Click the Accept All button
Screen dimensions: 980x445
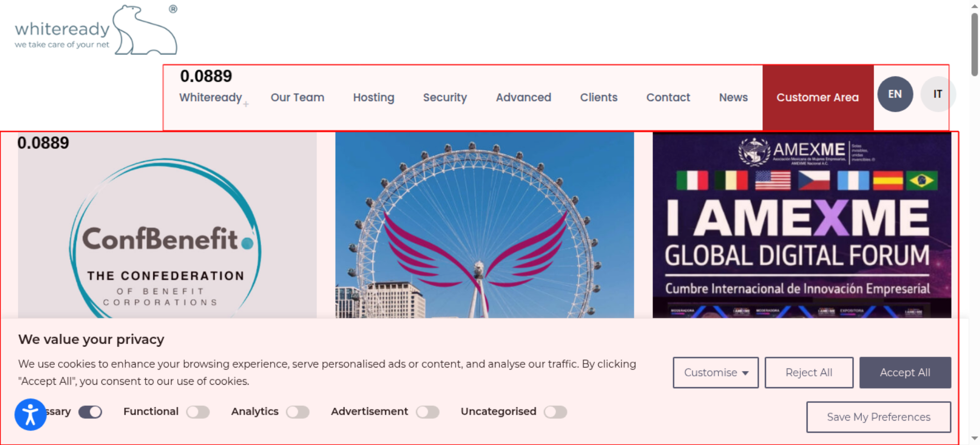coord(905,372)
